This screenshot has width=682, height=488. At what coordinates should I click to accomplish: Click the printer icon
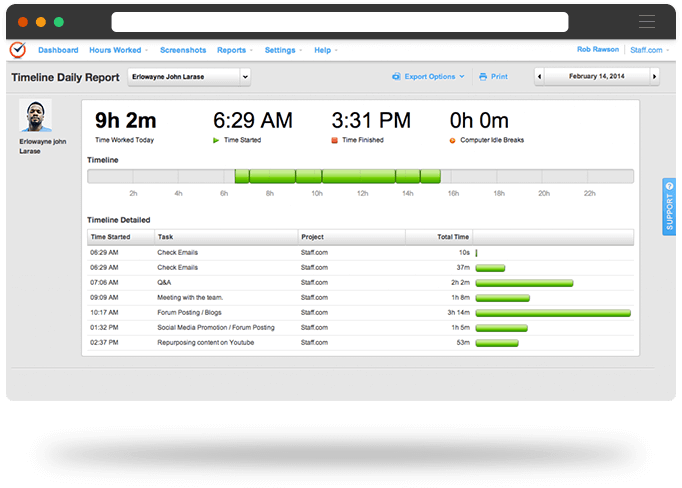[x=482, y=76]
